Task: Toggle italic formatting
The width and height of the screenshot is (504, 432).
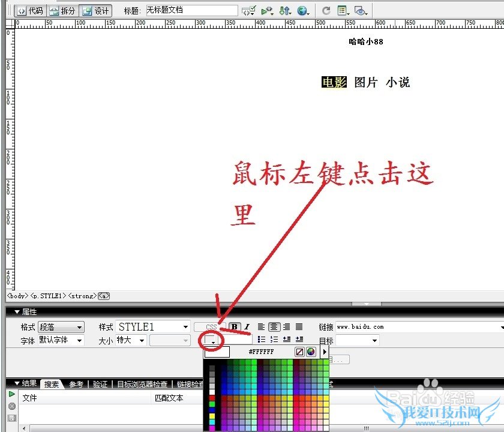Action: [247, 327]
